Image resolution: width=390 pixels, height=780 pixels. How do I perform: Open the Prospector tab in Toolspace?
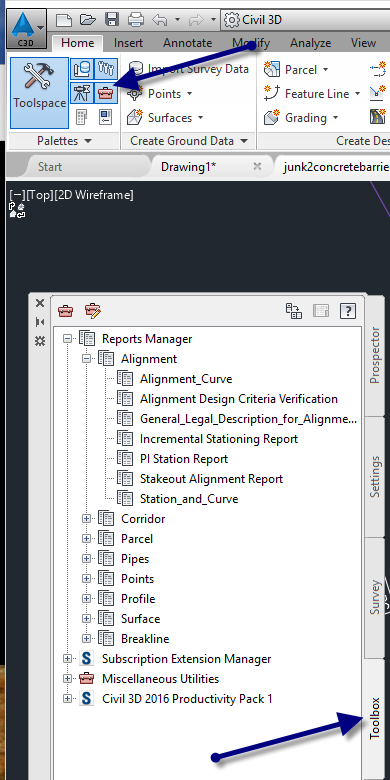tap(375, 355)
